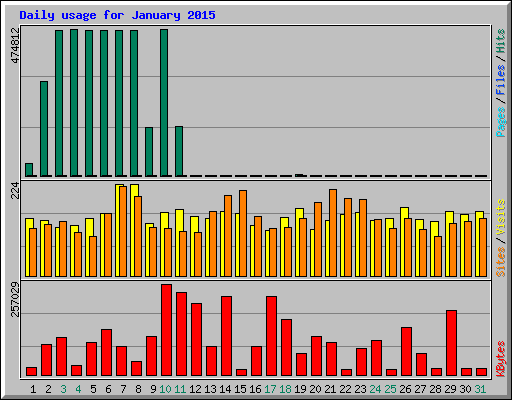Click day label 9 on the x-axis

(153, 389)
